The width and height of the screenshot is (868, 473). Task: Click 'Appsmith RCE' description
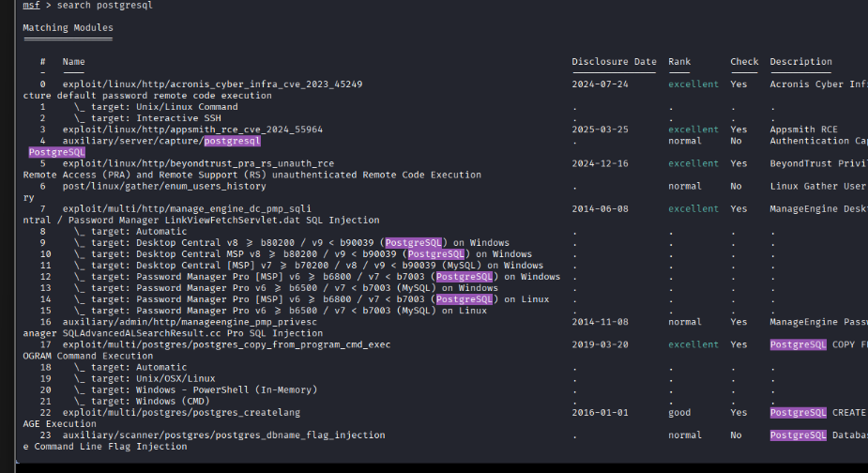point(803,130)
